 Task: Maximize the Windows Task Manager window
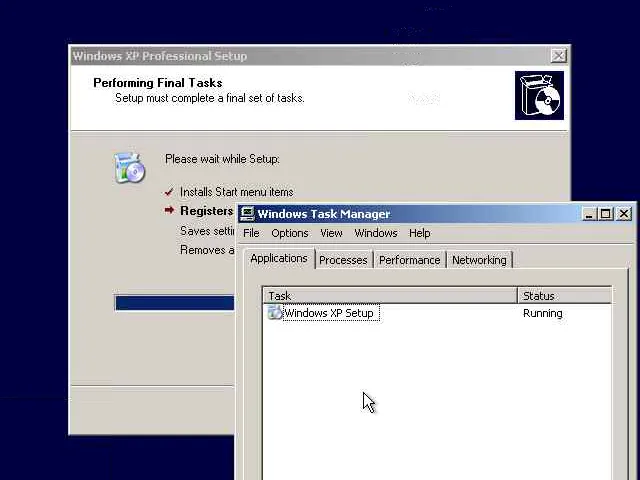pos(606,214)
